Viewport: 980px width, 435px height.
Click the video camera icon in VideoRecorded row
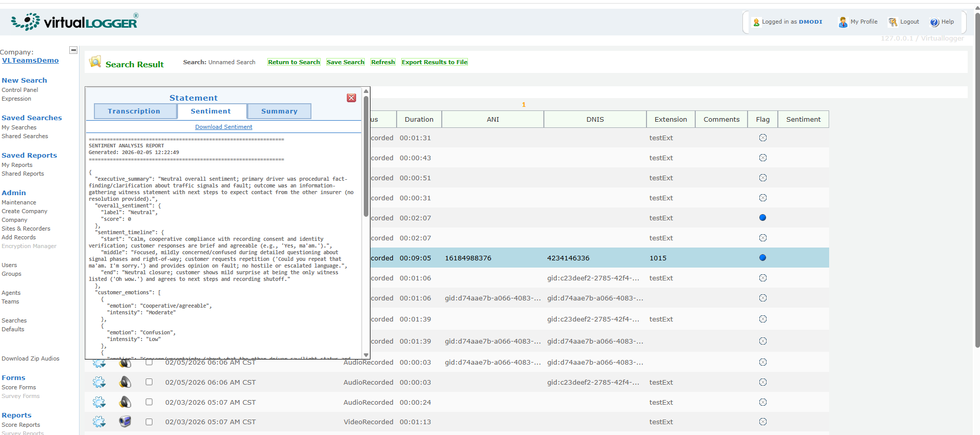[125, 422]
